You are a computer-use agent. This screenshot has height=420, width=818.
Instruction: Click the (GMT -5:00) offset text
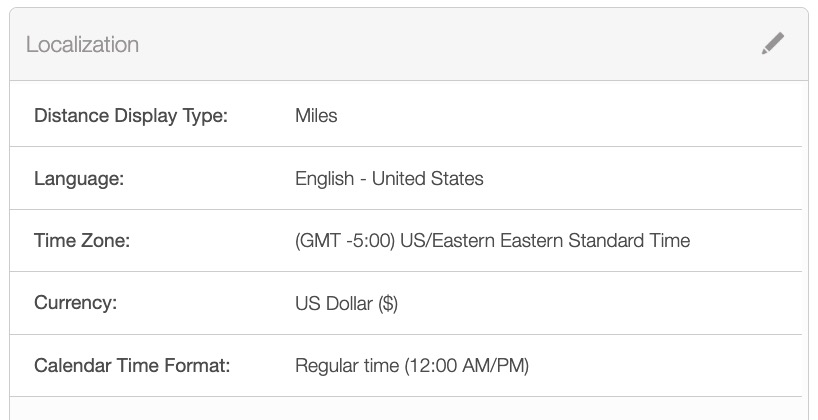click(343, 241)
